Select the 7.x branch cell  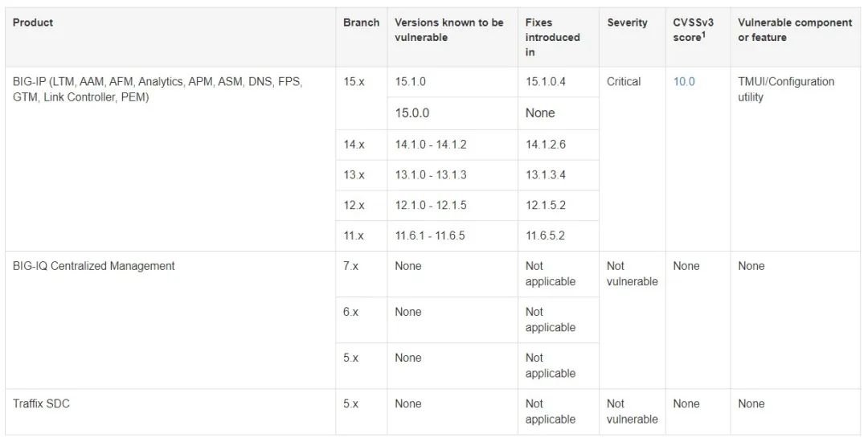[x=350, y=266]
